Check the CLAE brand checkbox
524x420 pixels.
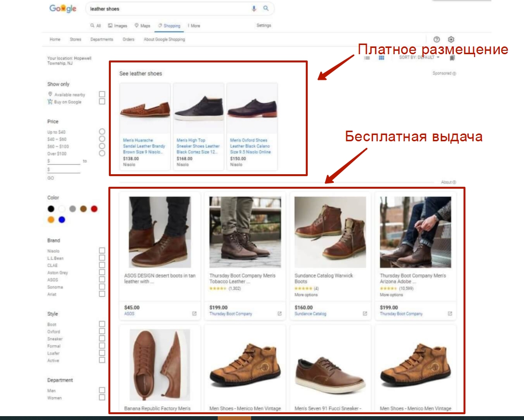(x=102, y=265)
